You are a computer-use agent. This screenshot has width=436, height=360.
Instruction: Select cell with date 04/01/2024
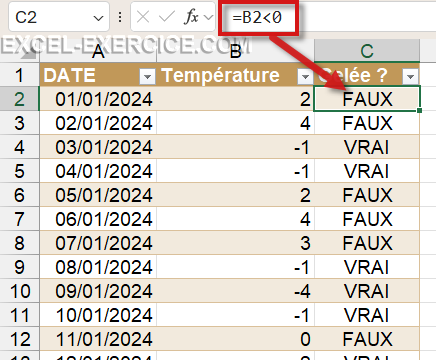coord(98,171)
